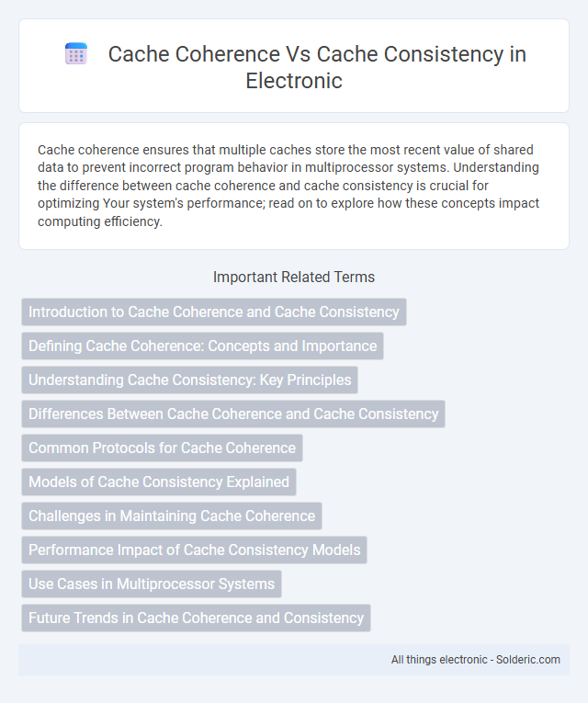Select Challenges in Maintaining Cache Coherence
The width and height of the screenshot is (588, 703).
click(x=172, y=516)
